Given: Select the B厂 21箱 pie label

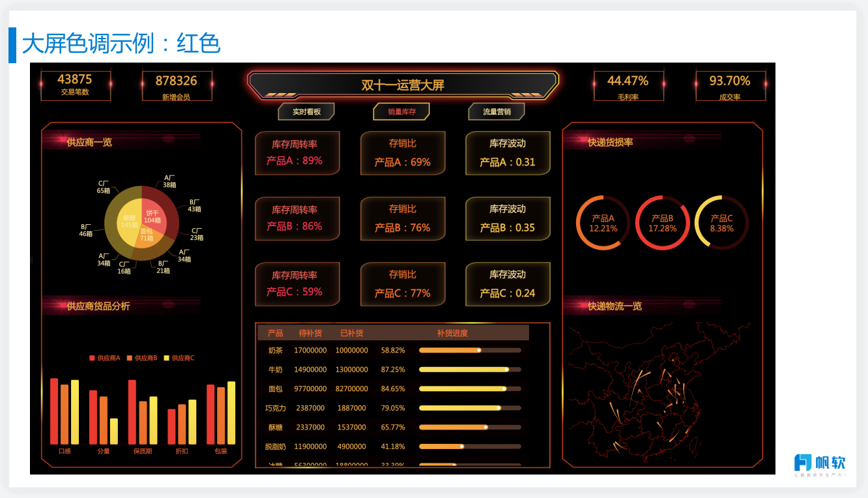Looking at the screenshot, I should tap(163, 267).
